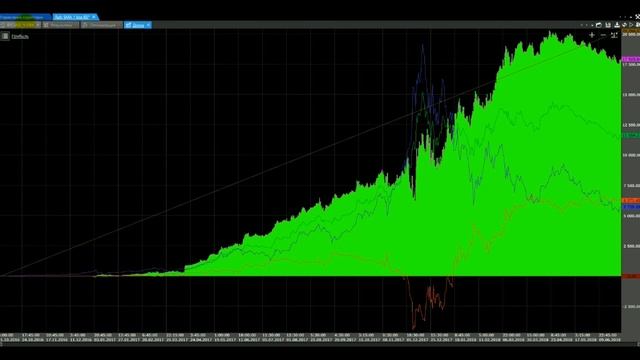Click the orange value marker on price axis
Screen dimensions: 640x360
pos(631,200)
